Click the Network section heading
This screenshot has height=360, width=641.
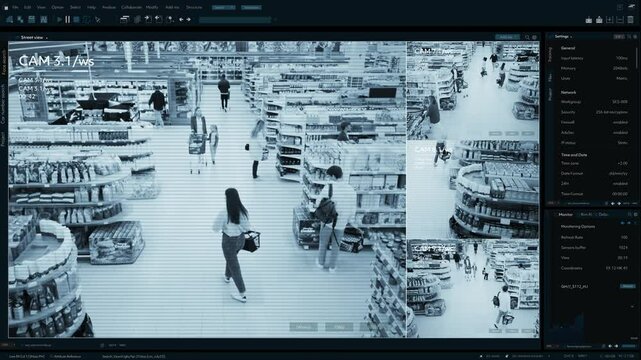tap(568, 92)
